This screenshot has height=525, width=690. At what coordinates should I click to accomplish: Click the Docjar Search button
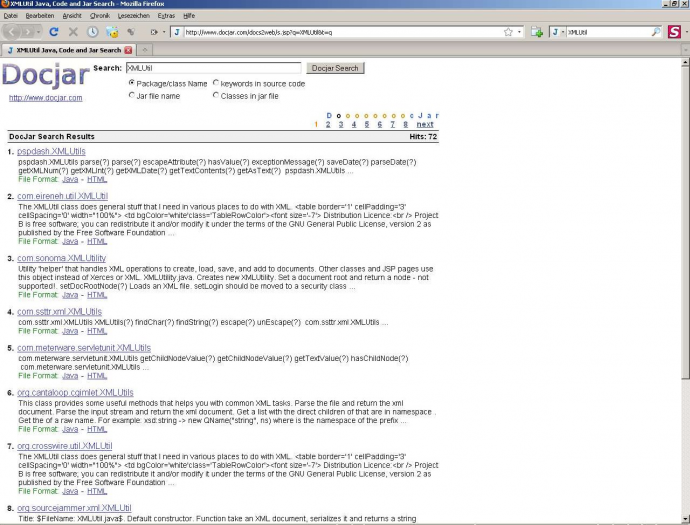(335, 68)
